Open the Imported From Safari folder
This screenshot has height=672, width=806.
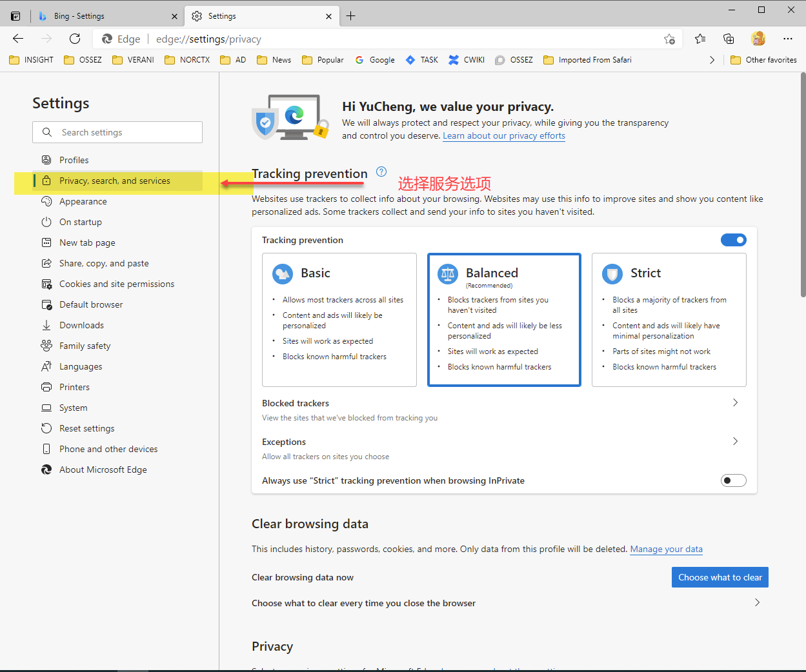pos(587,60)
